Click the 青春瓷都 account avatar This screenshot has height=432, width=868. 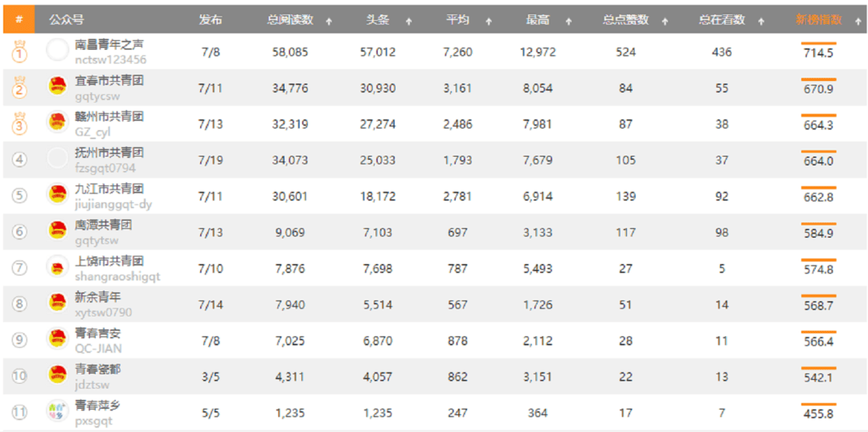[57, 375]
